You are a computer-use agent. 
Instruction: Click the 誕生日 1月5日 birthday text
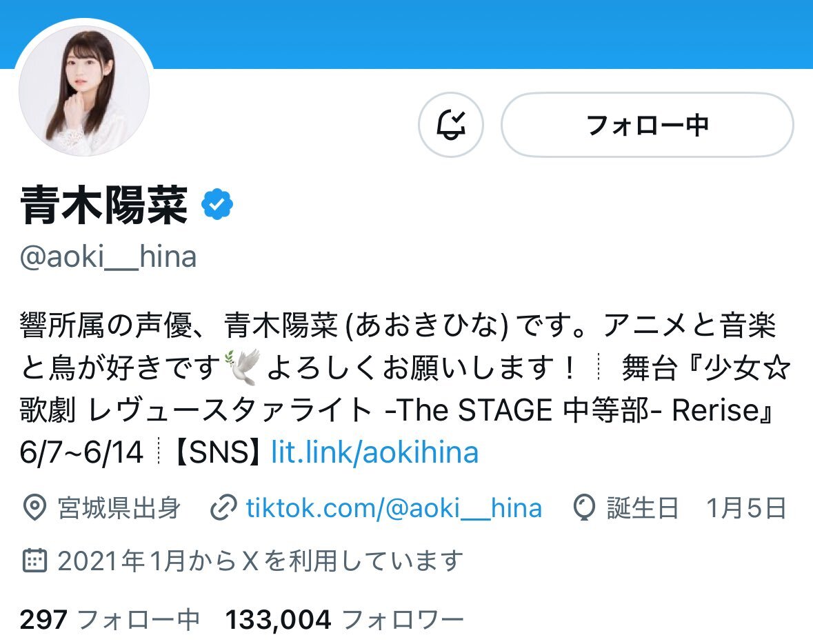697,507
